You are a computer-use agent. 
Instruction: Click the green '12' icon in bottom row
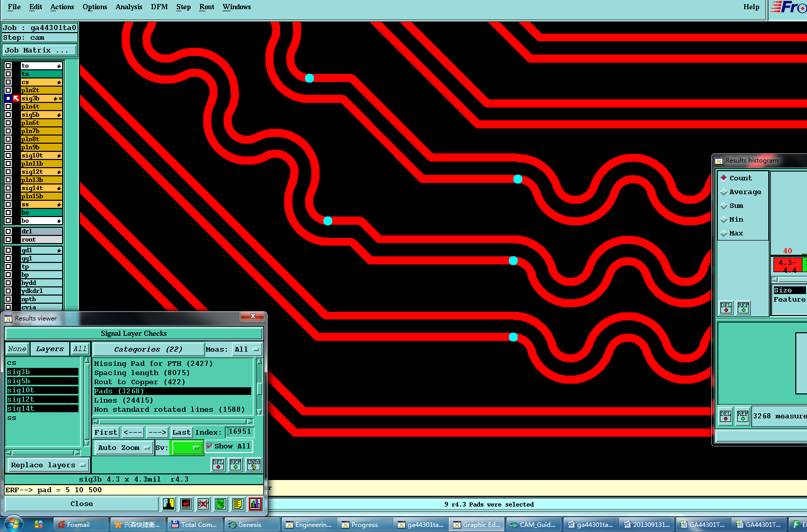click(221, 504)
